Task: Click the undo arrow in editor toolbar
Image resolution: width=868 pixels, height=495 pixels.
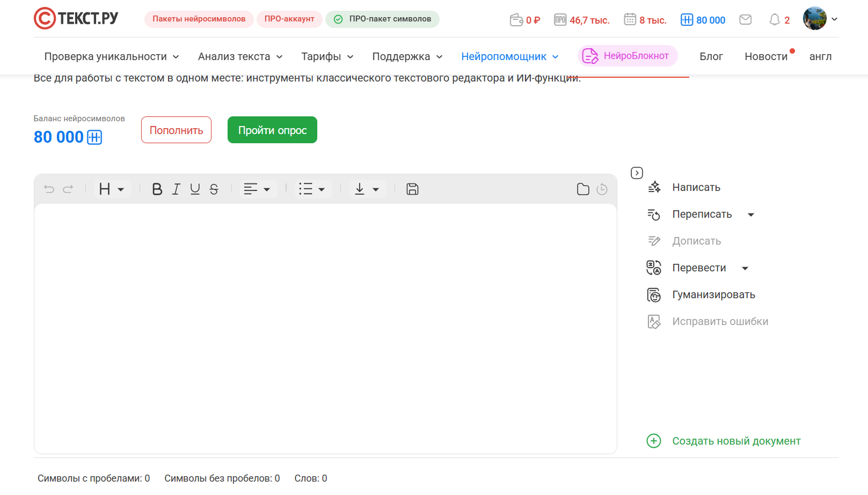Action: click(49, 189)
